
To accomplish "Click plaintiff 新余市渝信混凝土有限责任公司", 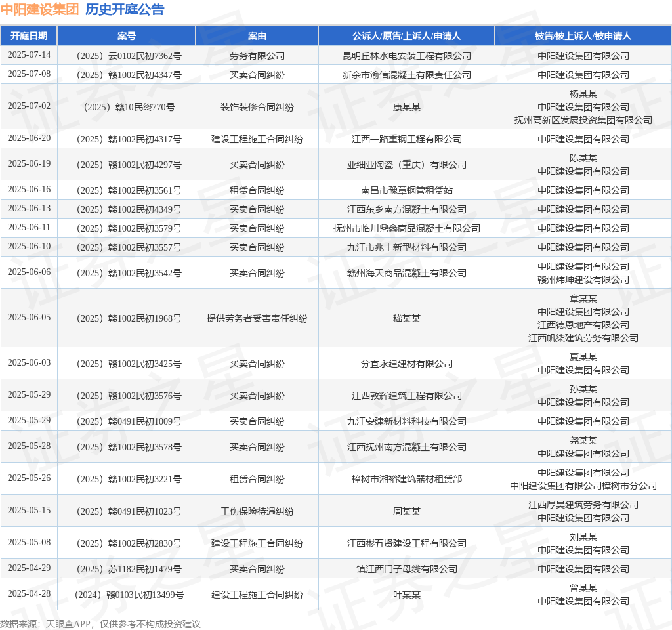I will (407, 75).
